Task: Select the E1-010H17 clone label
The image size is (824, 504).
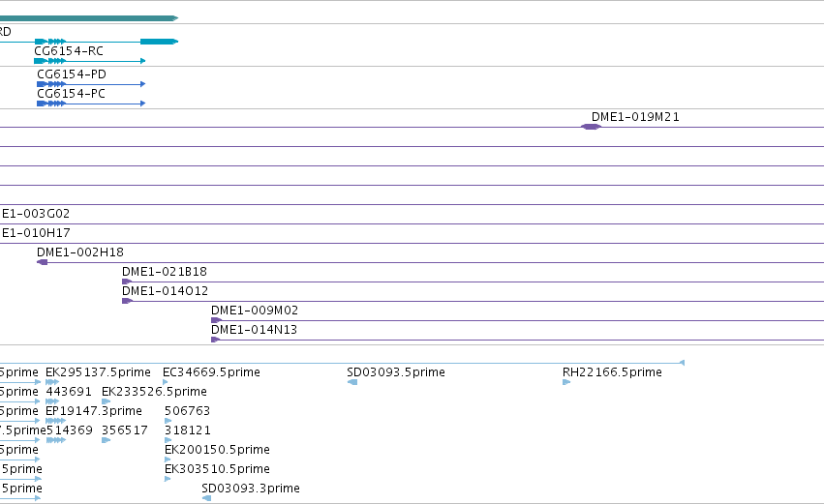Action: pos(36,233)
